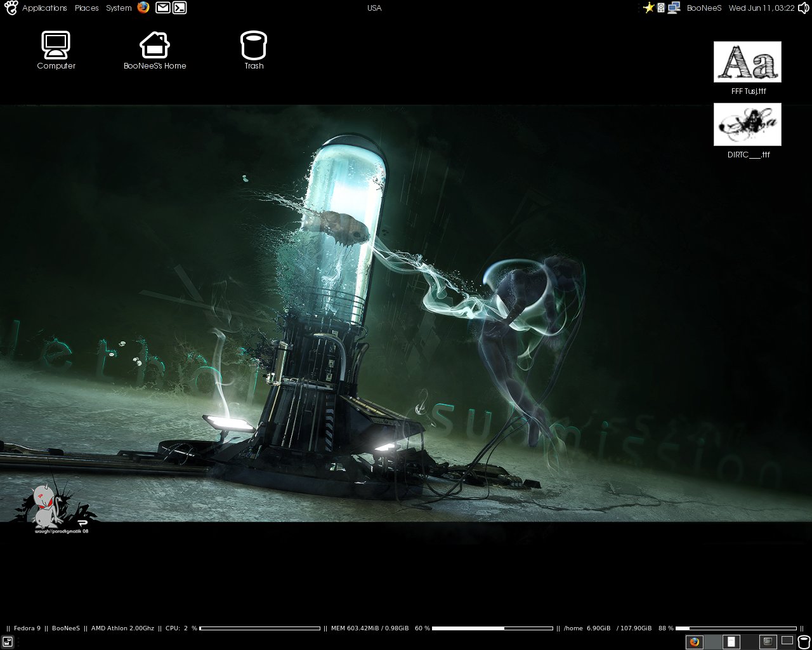812x650 pixels.
Task: Open the System menu
Action: pos(119,8)
